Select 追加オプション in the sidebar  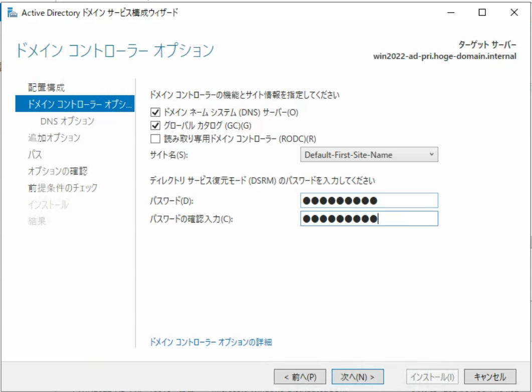54,137
